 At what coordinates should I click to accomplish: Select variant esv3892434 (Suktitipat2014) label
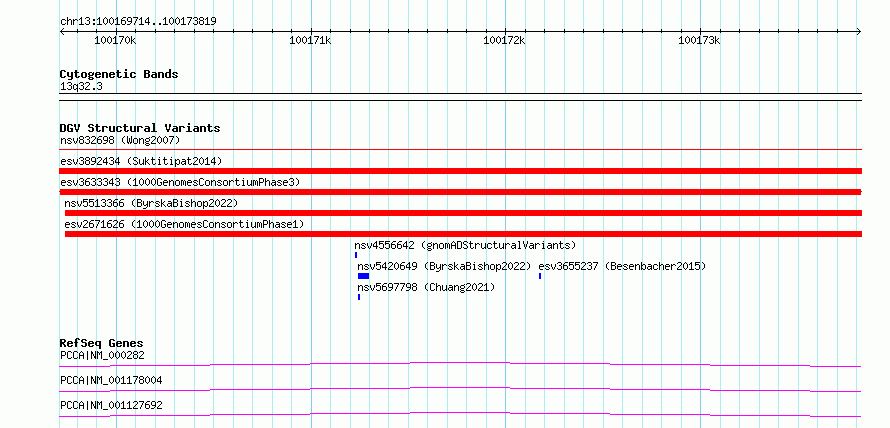click(x=141, y=161)
